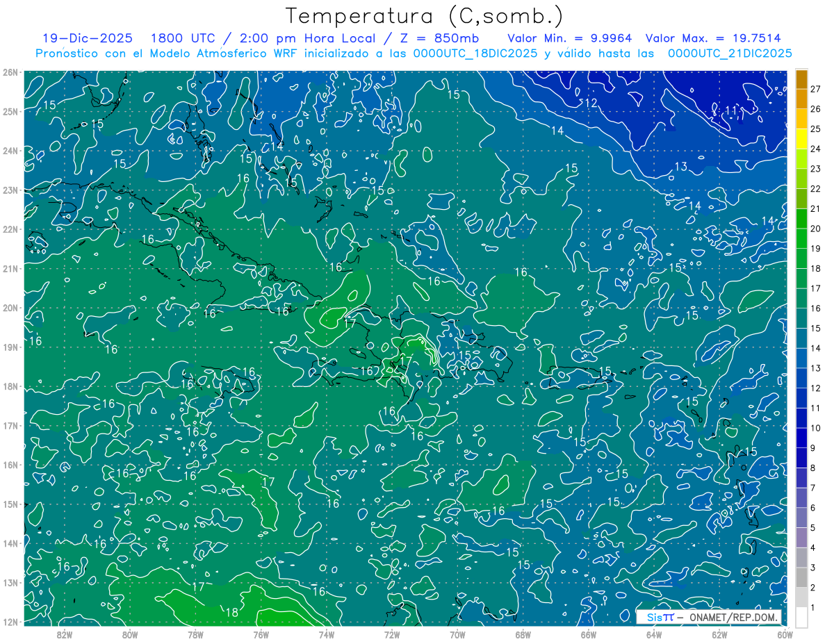Click the "80W" longitude axis label
Image resolution: width=834 pixels, height=644 pixels.
[130, 634]
